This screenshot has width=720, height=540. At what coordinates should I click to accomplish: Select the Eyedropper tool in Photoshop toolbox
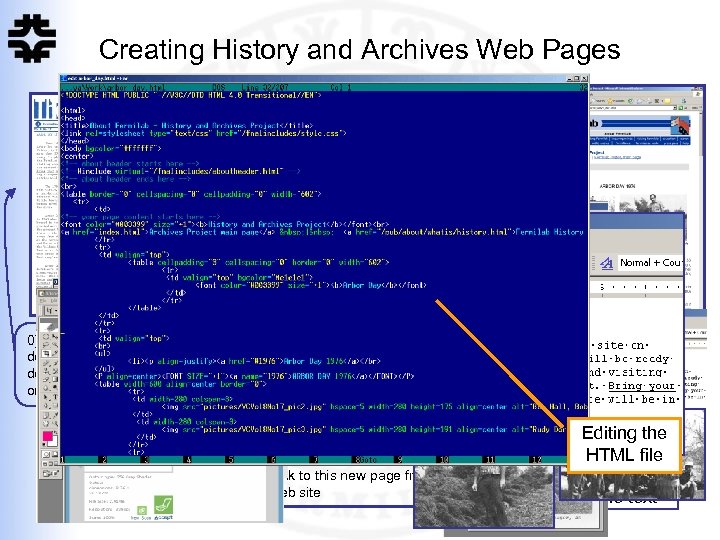point(55,414)
